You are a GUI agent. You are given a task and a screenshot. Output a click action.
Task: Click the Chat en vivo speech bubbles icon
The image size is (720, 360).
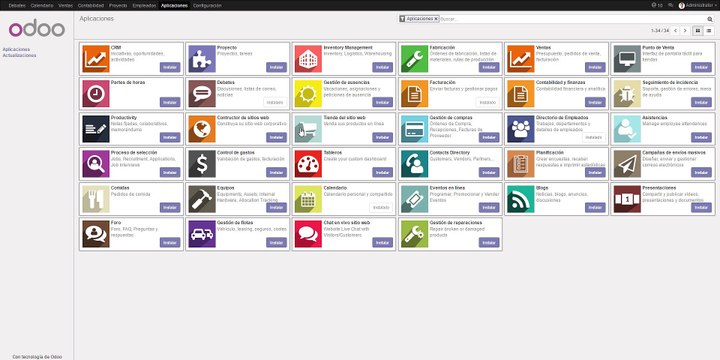[308, 234]
